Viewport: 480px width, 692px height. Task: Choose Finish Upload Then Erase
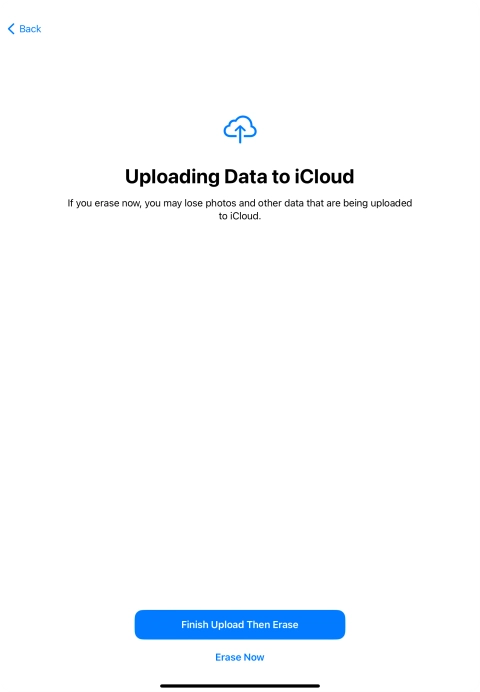tap(240, 624)
